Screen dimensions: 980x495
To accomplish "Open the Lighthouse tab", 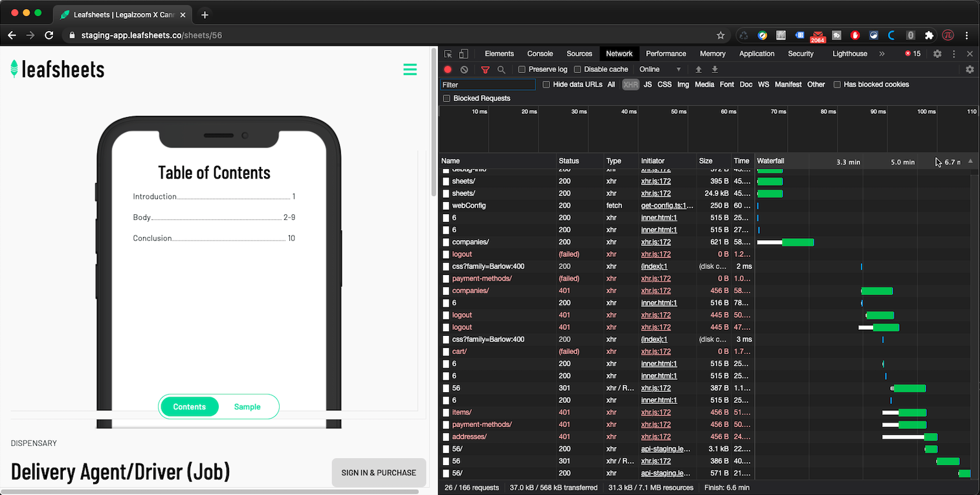I will (850, 54).
